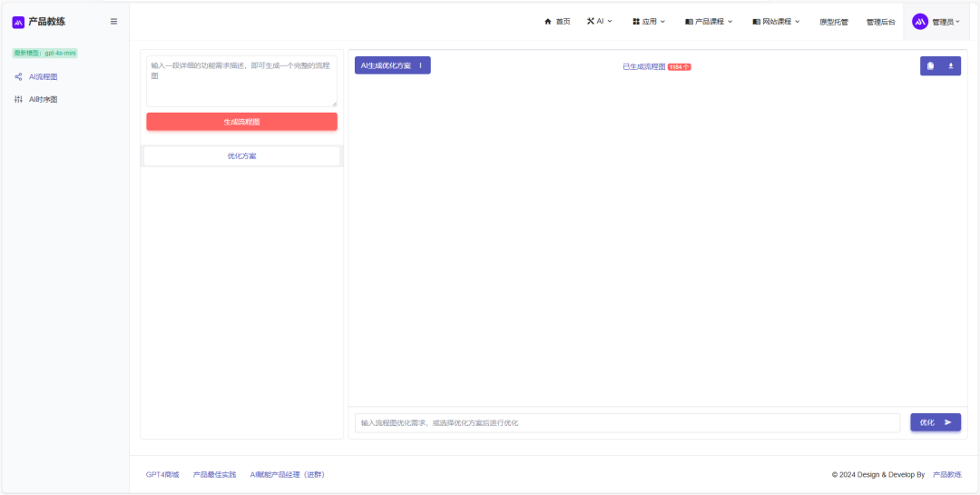Click the grid icon beside 应用
This screenshot has height=495, width=980.
click(635, 21)
